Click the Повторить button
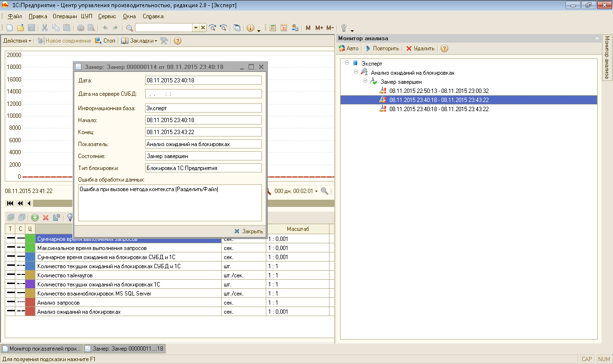Viewport: 613px width, 364px height. coord(382,48)
